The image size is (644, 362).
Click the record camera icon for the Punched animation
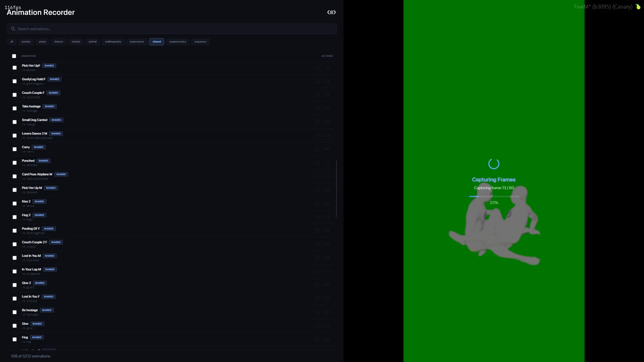click(327, 163)
